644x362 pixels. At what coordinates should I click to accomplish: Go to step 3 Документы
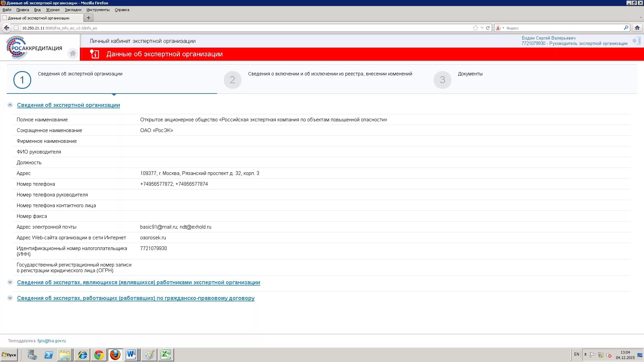pos(442,80)
